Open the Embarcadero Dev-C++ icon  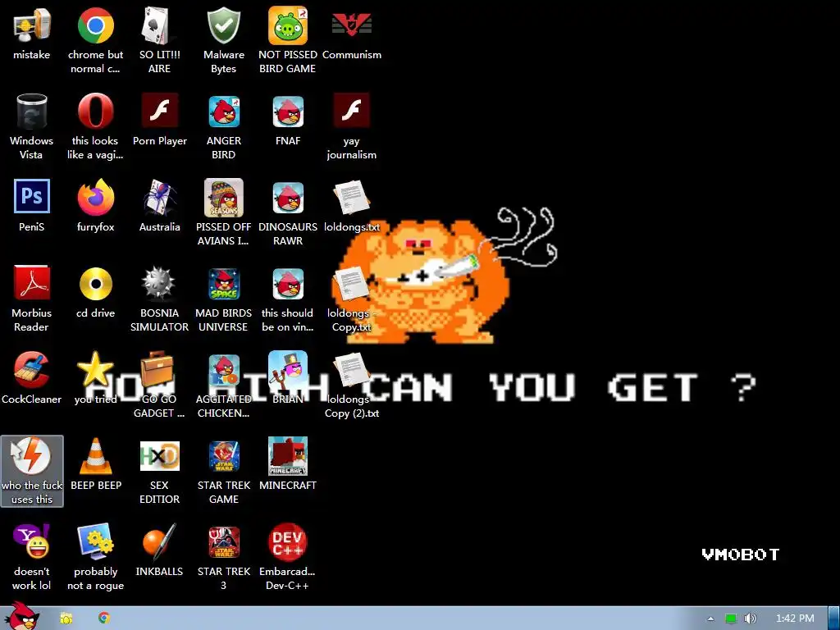288,542
